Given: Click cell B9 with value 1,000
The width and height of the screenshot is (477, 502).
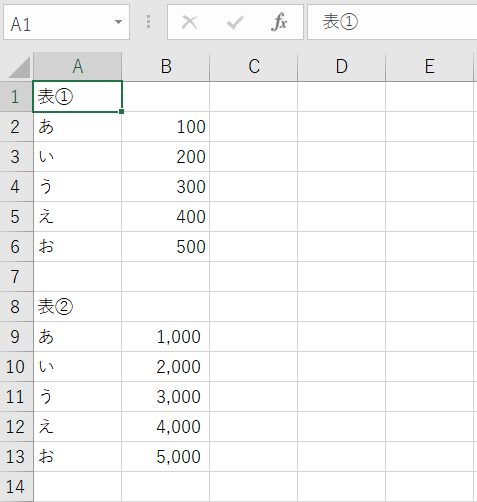Looking at the screenshot, I should pyautogui.click(x=166, y=337).
